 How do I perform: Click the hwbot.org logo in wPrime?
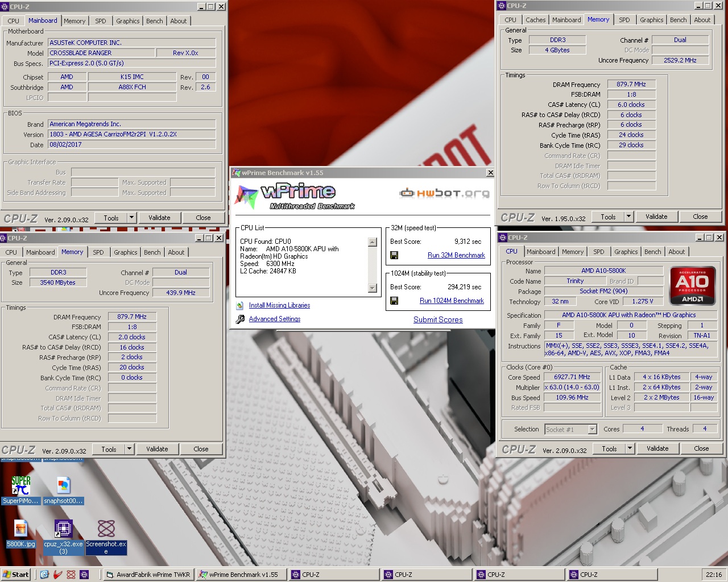(444, 193)
